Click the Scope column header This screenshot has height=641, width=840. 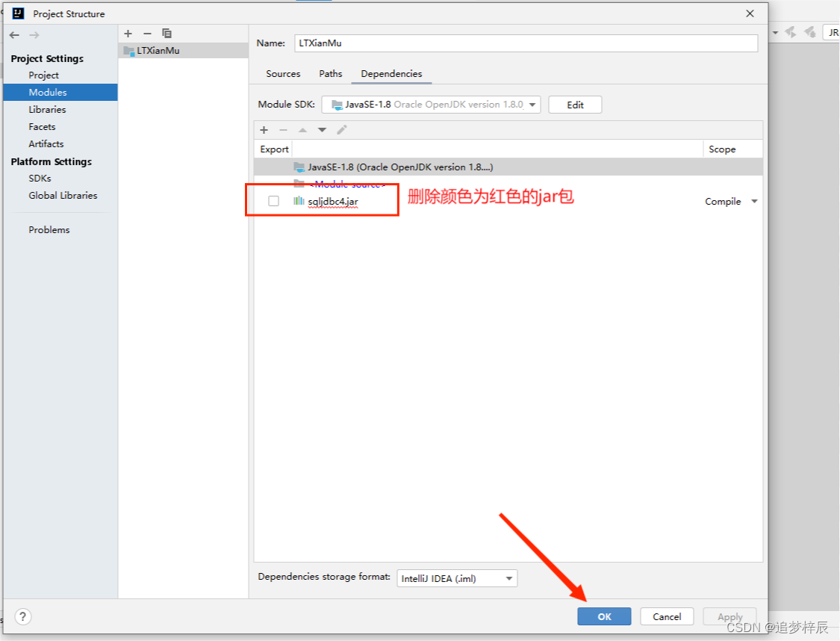722,149
